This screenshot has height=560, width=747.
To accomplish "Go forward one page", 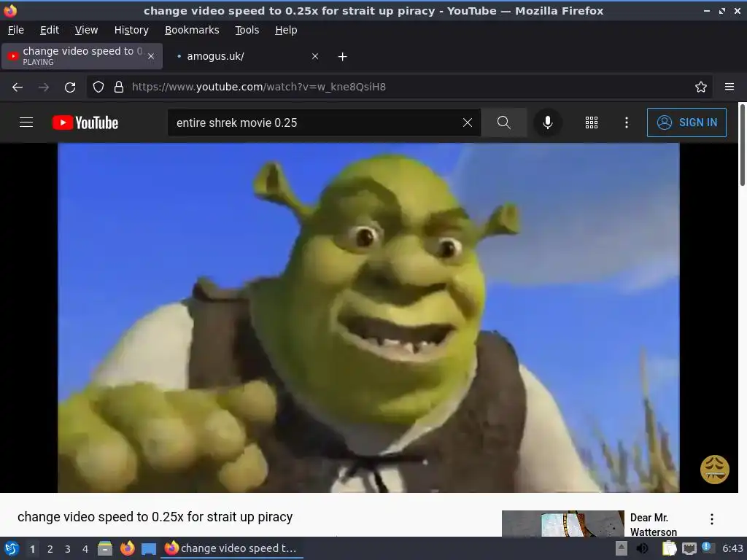I will tap(44, 87).
